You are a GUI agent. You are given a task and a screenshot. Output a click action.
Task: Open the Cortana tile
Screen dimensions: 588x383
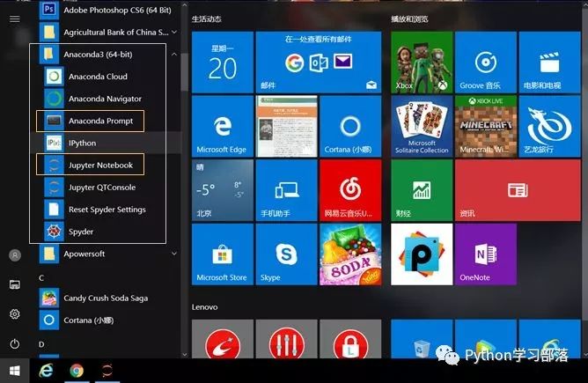pyautogui.click(x=350, y=126)
